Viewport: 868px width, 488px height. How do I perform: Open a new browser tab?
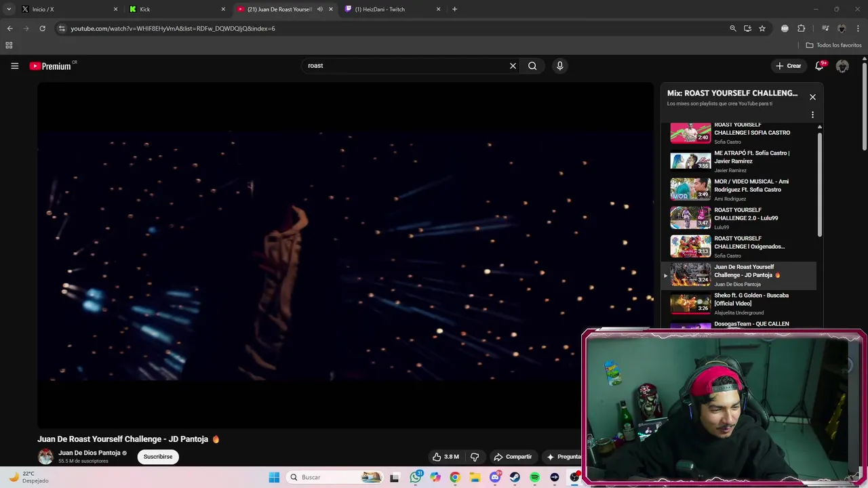(454, 9)
